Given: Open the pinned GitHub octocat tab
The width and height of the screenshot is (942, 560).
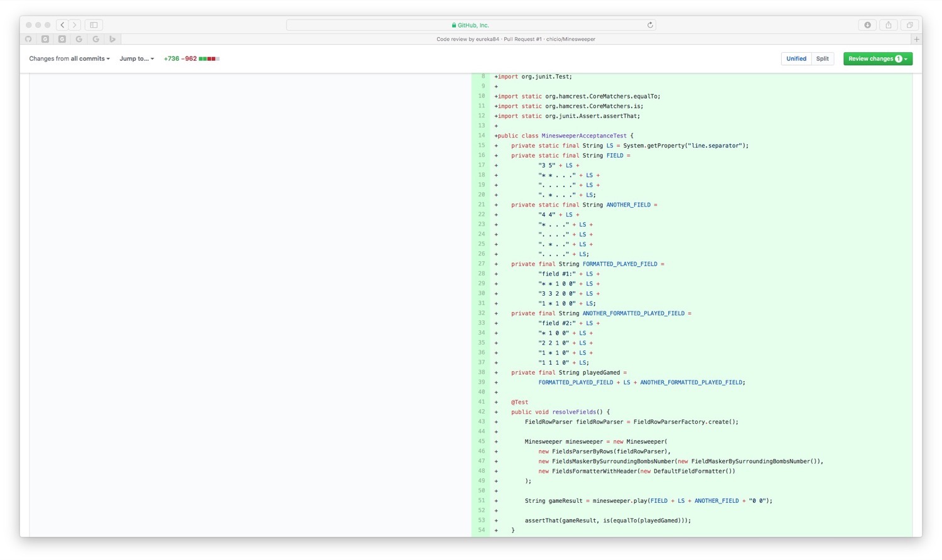Looking at the screenshot, I should [x=28, y=39].
